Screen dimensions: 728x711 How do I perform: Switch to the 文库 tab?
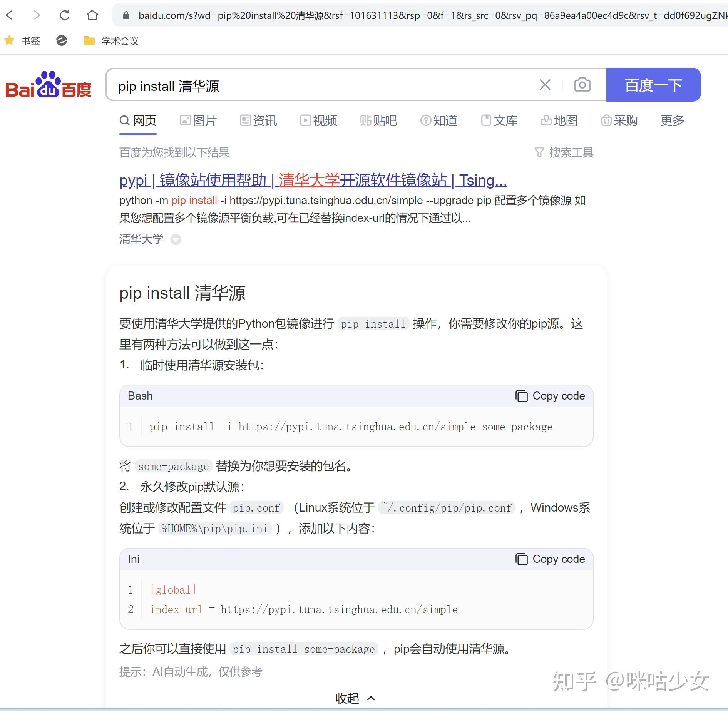[499, 121]
